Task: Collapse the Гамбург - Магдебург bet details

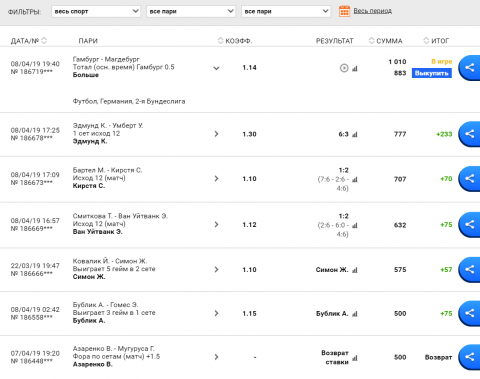Action: (216, 68)
